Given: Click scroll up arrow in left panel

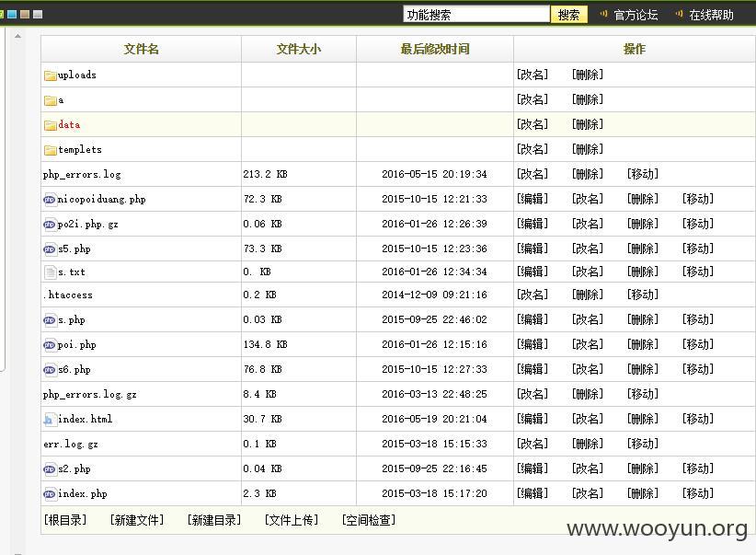Looking at the screenshot, I should pyautogui.click(x=17, y=36).
